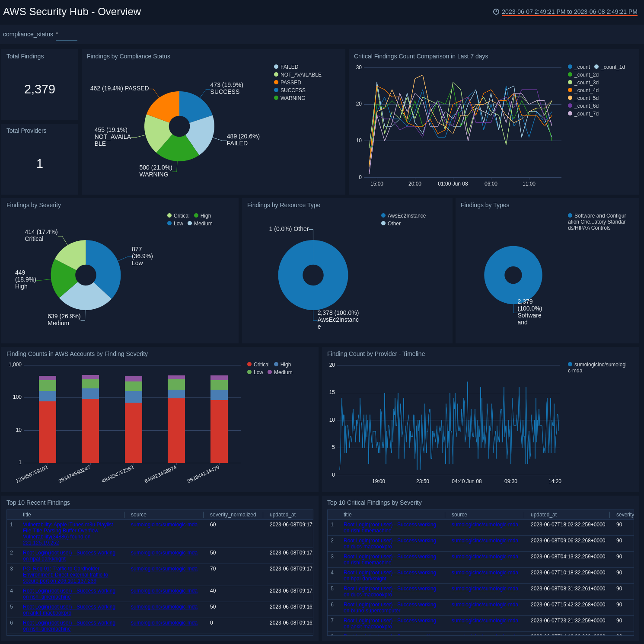Open Recent Findings row 5 ankit-macbookpro link

point(69,610)
